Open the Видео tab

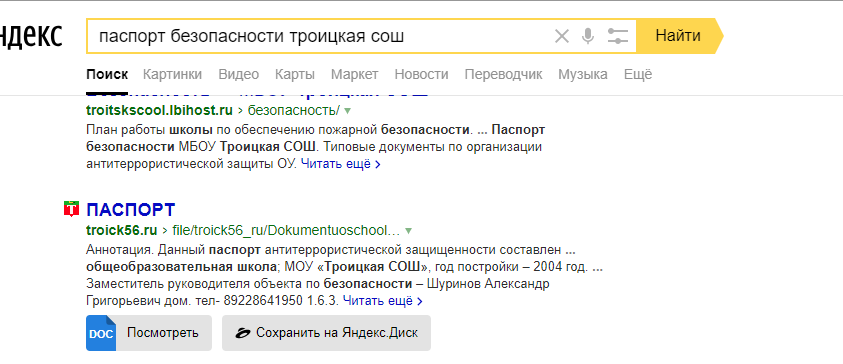[239, 74]
